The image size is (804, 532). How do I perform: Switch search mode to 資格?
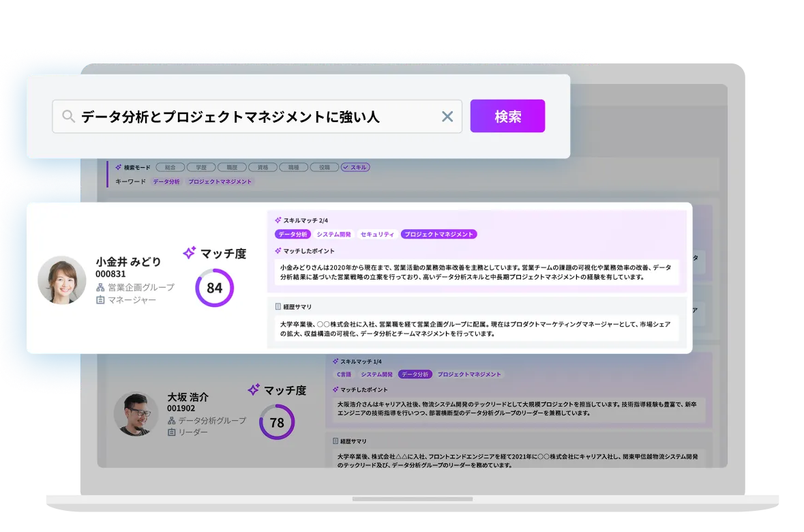(263, 167)
